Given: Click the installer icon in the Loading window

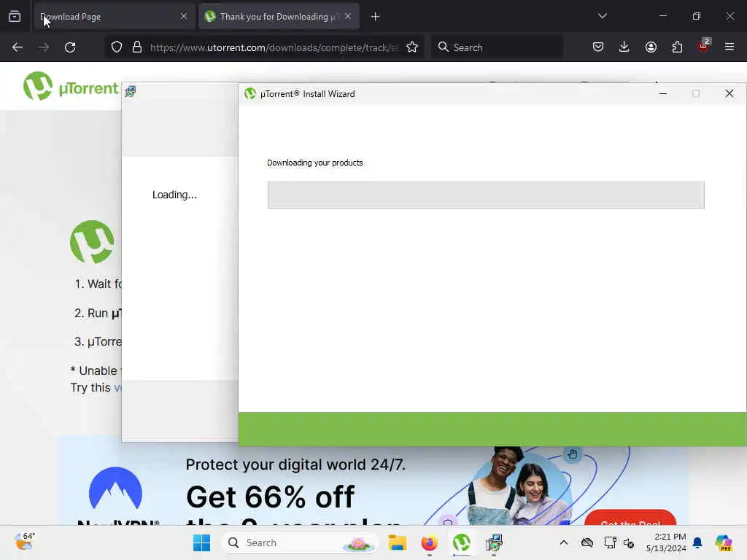Looking at the screenshot, I should (x=131, y=91).
